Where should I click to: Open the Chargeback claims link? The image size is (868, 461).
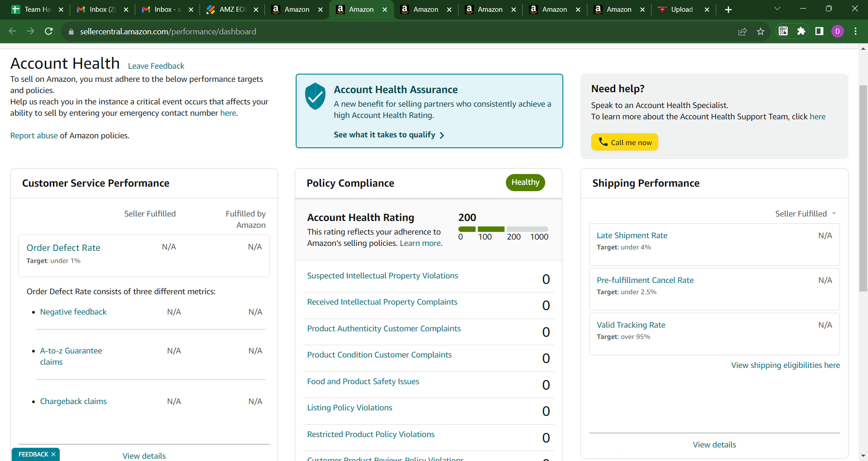[x=73, y=401]
